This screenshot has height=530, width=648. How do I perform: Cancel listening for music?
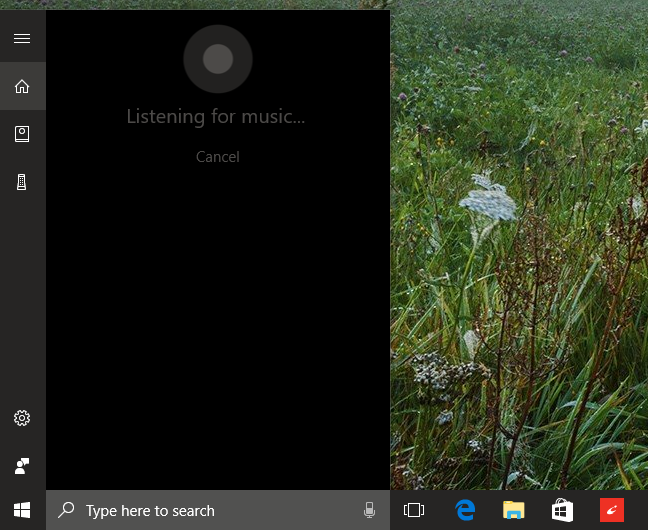coord(218,157)
